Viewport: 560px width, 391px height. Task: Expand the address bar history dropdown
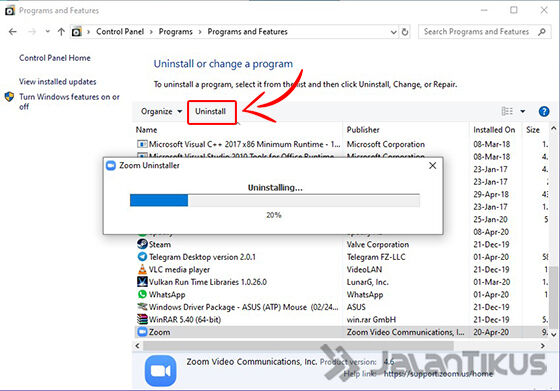[x=393, y=32]
